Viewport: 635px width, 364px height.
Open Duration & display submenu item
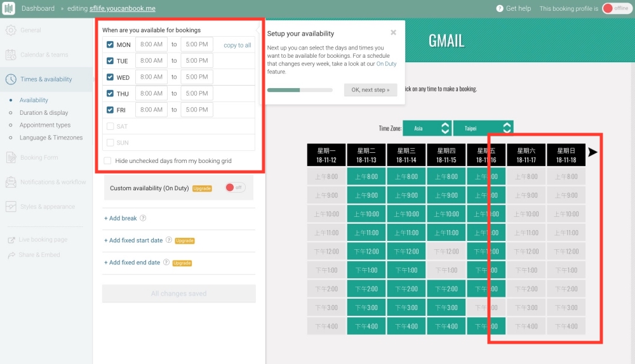coord(44,112)
